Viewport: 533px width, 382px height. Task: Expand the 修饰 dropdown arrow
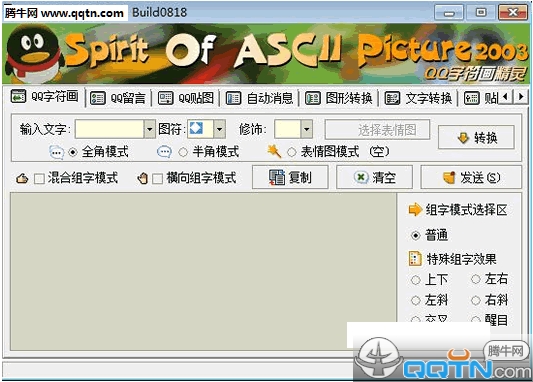click(307, 129)
